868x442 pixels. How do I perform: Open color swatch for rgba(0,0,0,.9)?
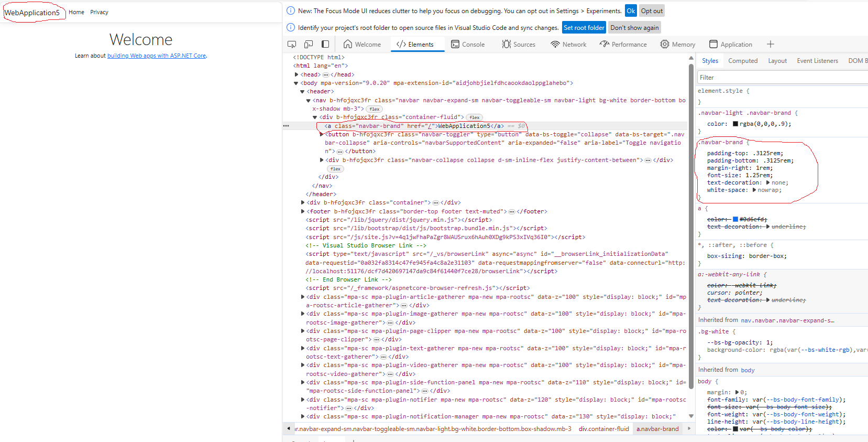735,124
